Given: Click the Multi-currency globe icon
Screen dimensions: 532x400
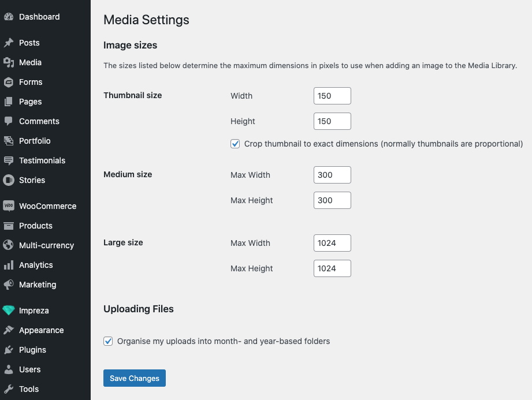Looking at the screenshot, I should click(9, 245).
